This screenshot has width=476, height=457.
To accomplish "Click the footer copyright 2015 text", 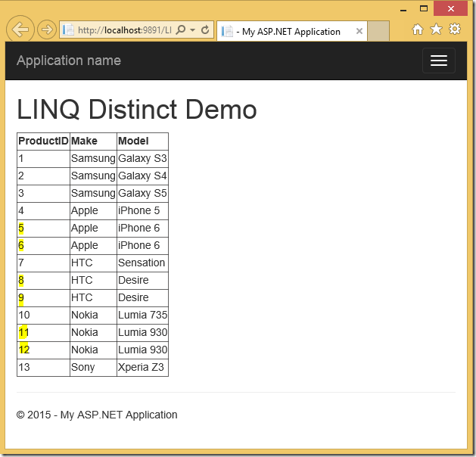I will [x=97, y=415].
